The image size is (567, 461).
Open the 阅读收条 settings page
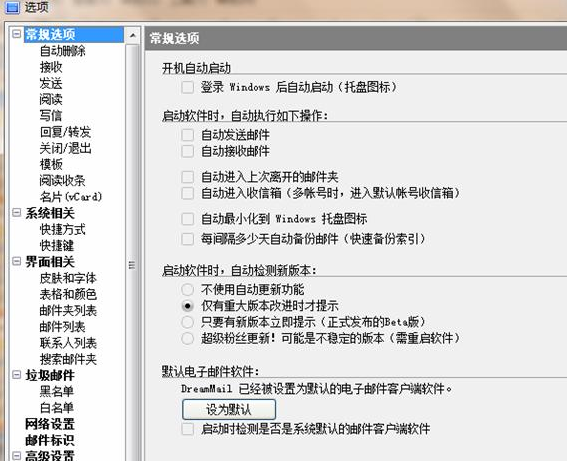point(63,180)
